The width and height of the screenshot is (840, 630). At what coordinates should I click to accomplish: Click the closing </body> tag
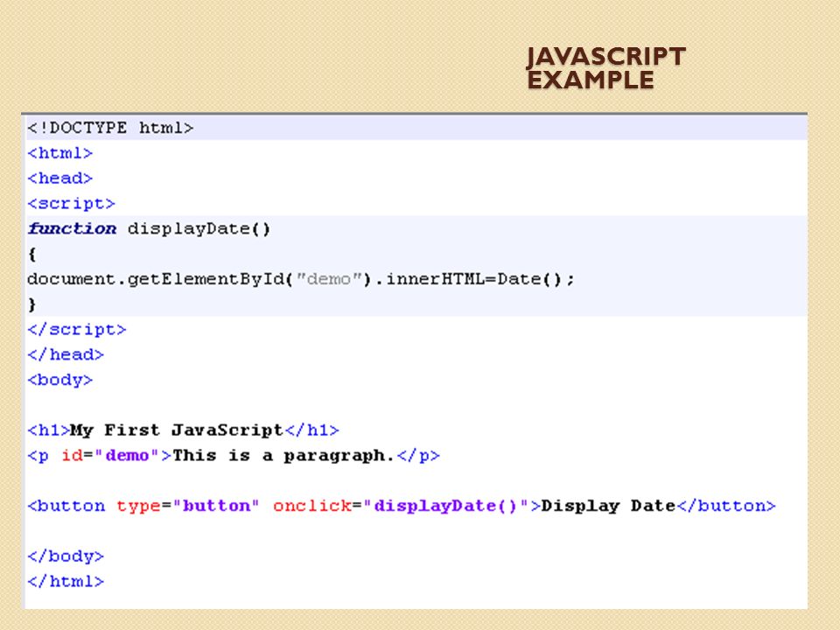[66, 556]
